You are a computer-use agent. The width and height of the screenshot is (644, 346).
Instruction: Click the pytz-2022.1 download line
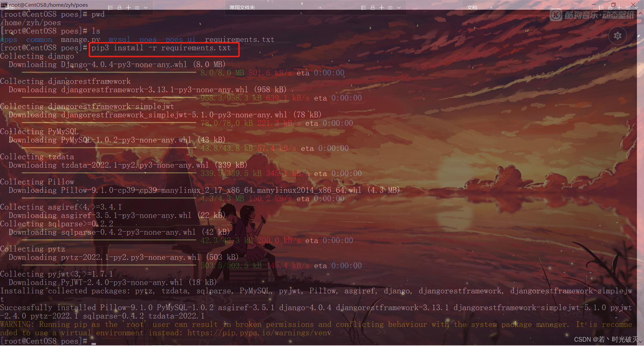[x=124, y=257]
